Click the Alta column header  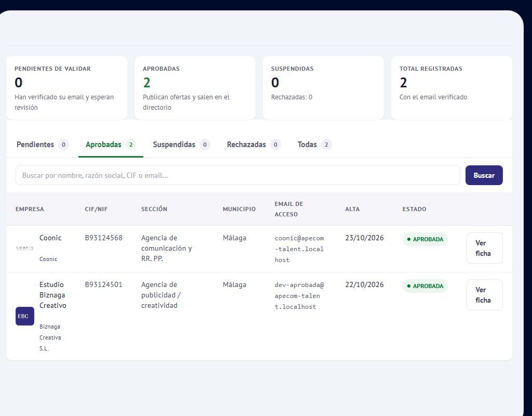[x=352, y=209]
